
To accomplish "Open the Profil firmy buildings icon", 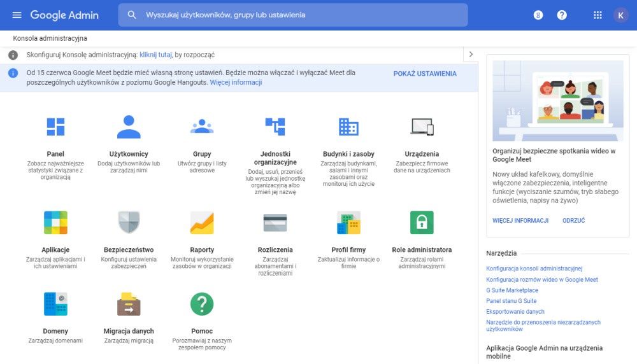I will [348, 222].
